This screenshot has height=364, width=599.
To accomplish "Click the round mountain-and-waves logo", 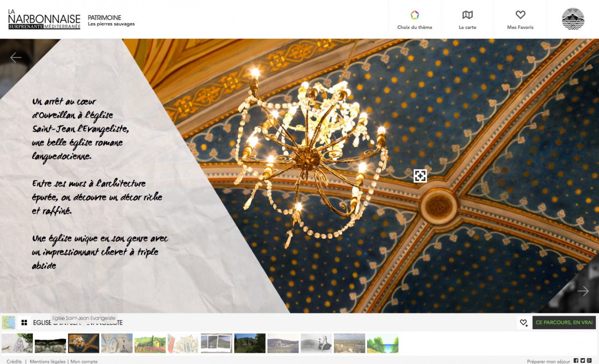I will pyautogui.click(x=573, y=19).
